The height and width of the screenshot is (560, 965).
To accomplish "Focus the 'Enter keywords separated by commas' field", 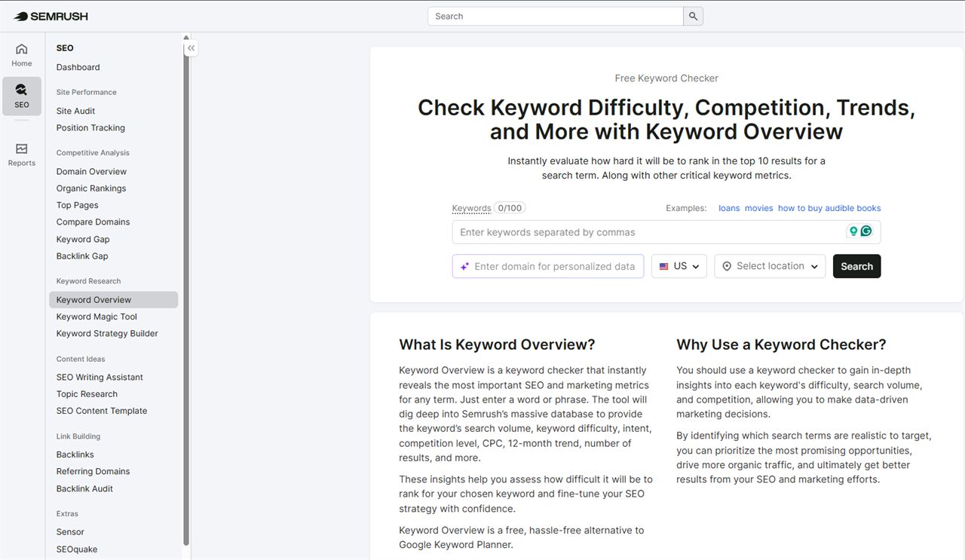I will tap(666, 232).
